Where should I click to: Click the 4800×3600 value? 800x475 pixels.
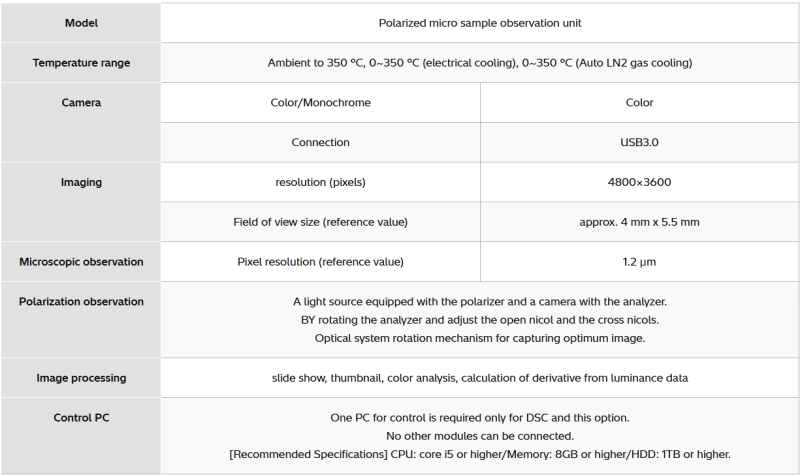coord(639,182)
